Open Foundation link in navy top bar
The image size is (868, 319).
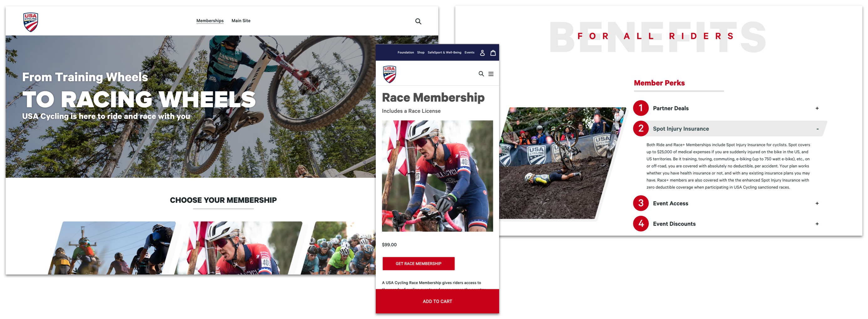[406, 53]
